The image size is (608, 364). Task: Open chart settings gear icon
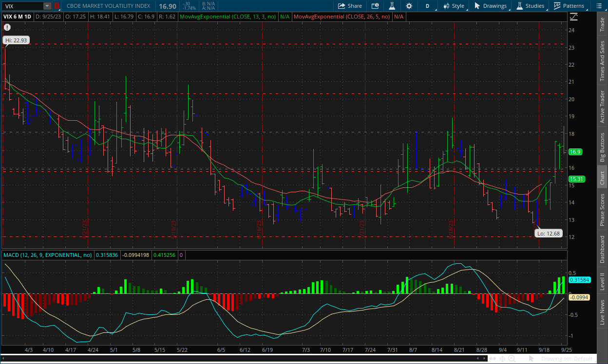point(409,6)
